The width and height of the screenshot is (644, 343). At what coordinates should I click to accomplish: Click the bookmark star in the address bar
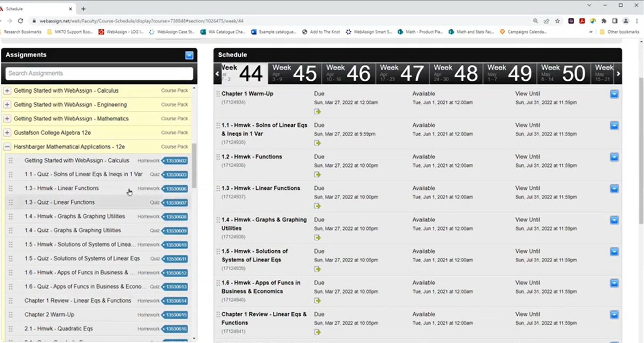tap(558, 21)
